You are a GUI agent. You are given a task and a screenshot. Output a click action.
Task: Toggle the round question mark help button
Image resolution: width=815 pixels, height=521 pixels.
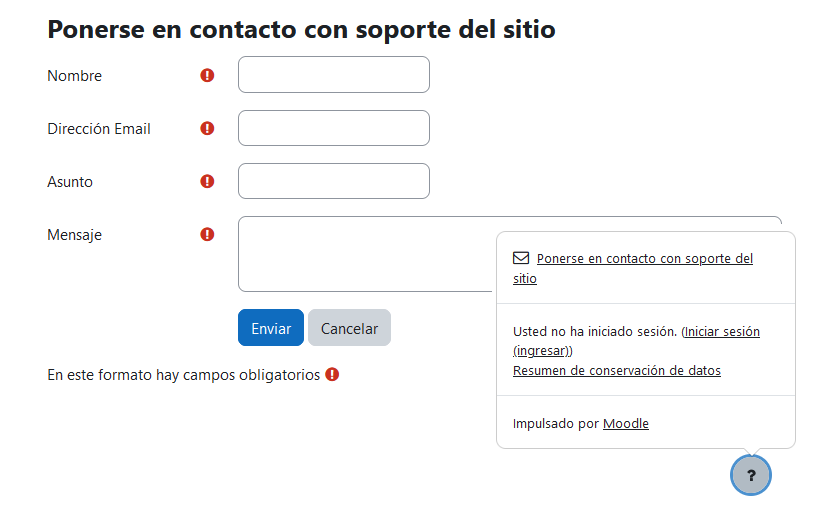click(x=751, y=475)
